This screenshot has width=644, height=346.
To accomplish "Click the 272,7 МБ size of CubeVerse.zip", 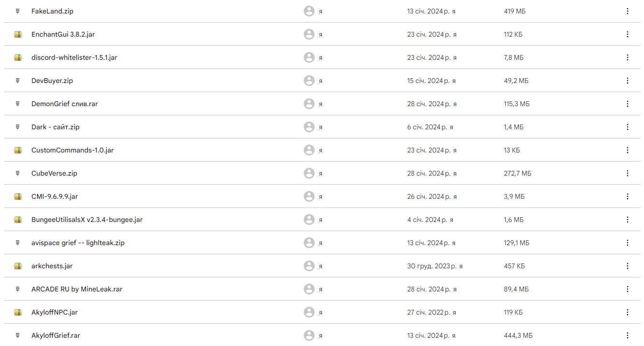I will click(x=517, y=173).
